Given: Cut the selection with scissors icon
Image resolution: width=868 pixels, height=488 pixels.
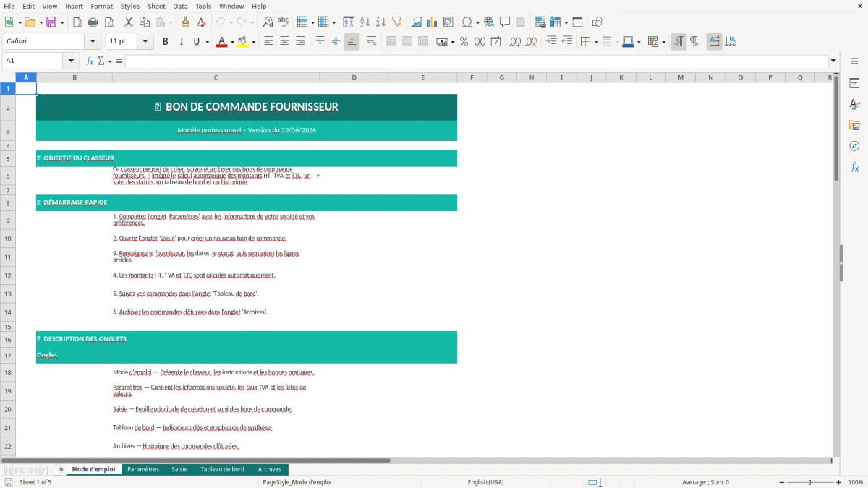Looking at the screenshot, I should coord(129,22).
